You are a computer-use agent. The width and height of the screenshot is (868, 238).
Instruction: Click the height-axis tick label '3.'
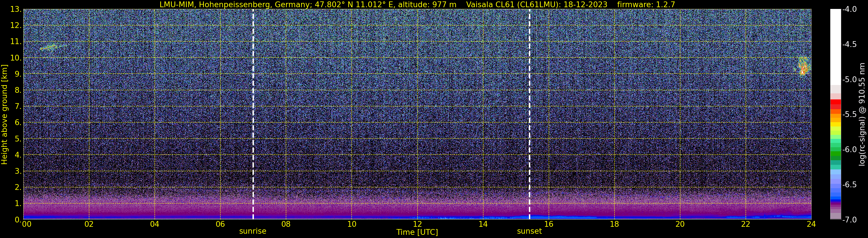click(18, 171)
